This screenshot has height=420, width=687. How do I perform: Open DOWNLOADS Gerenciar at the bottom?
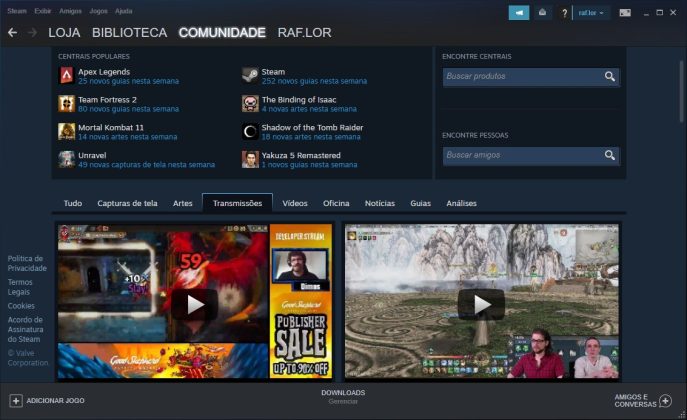(x=343, y=396)
